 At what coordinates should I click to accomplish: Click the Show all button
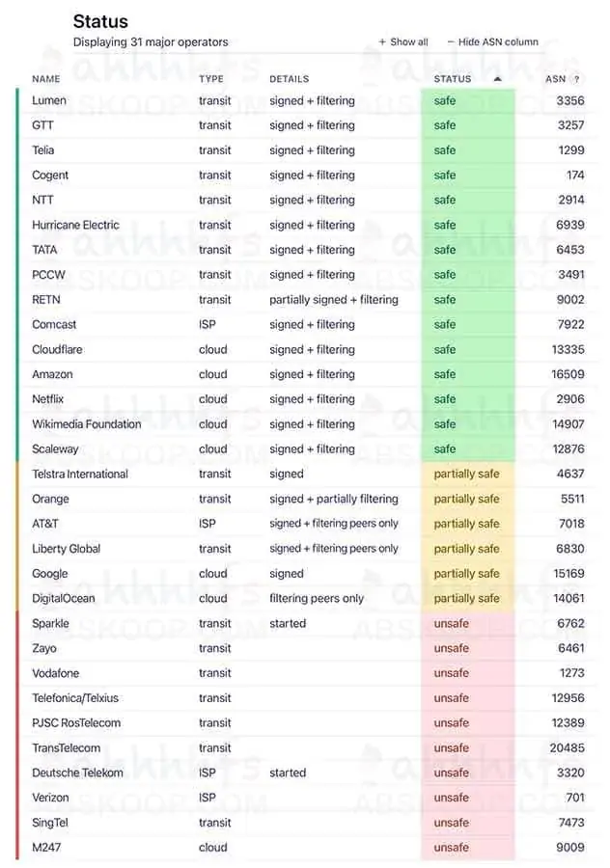pyautogui.click(x=403, y=42)
